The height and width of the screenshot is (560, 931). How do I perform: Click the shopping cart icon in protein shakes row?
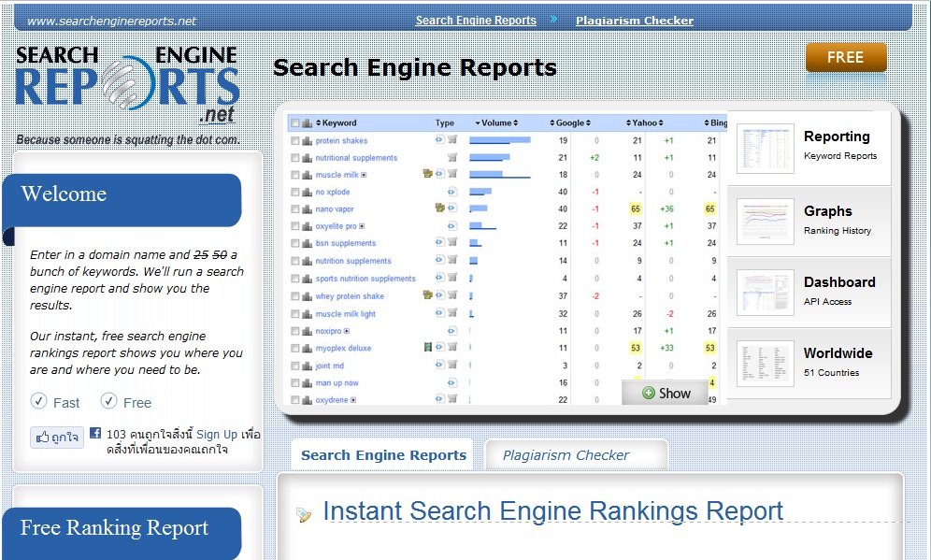(x=452, y=139)
